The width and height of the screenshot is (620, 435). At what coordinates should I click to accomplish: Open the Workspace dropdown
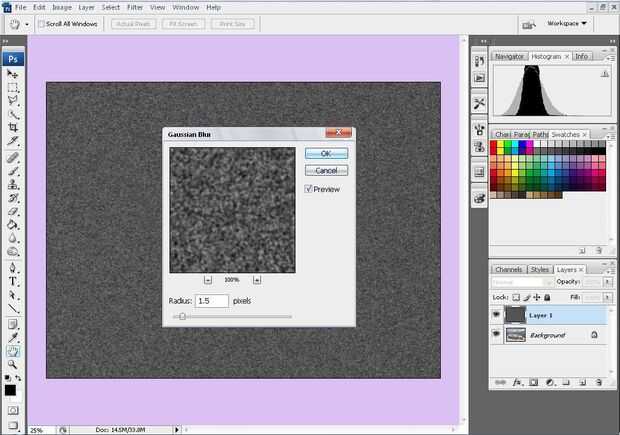pos(568,23)
